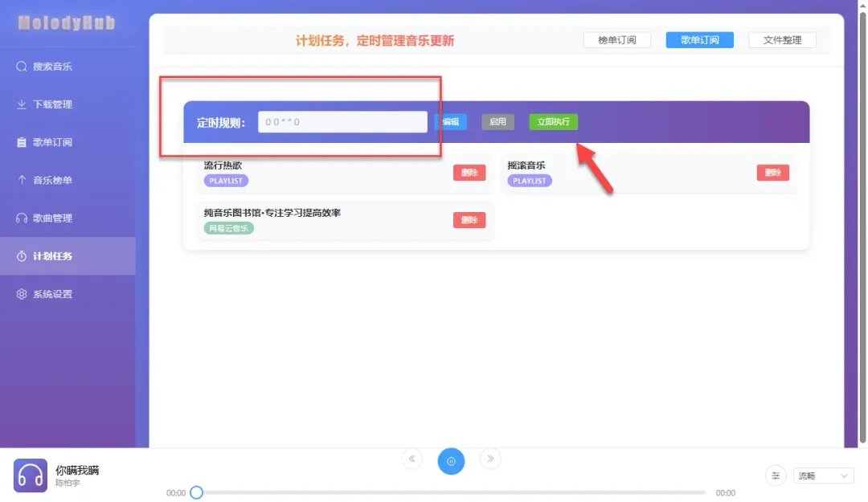This screenshot has width=868, height=502.
Task: Open download management via its arrow icon
Action: click(x=22, y=104)
